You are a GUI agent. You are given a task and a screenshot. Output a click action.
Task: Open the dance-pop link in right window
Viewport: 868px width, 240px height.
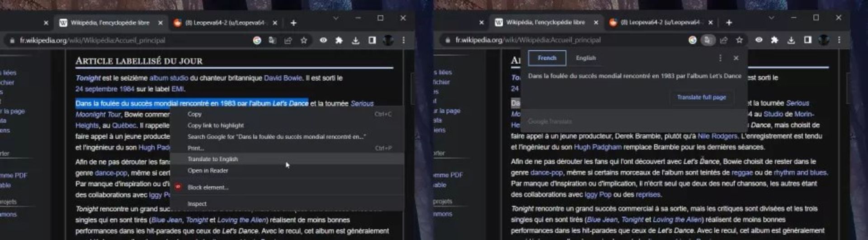[547, 173]
